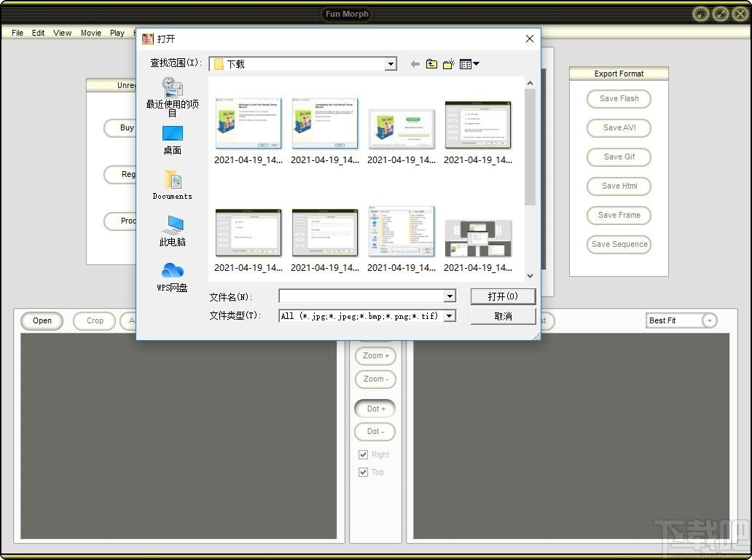Viewport: 752px width, 560px height.
Task: Click the Save Gif button
Action: 619,157
